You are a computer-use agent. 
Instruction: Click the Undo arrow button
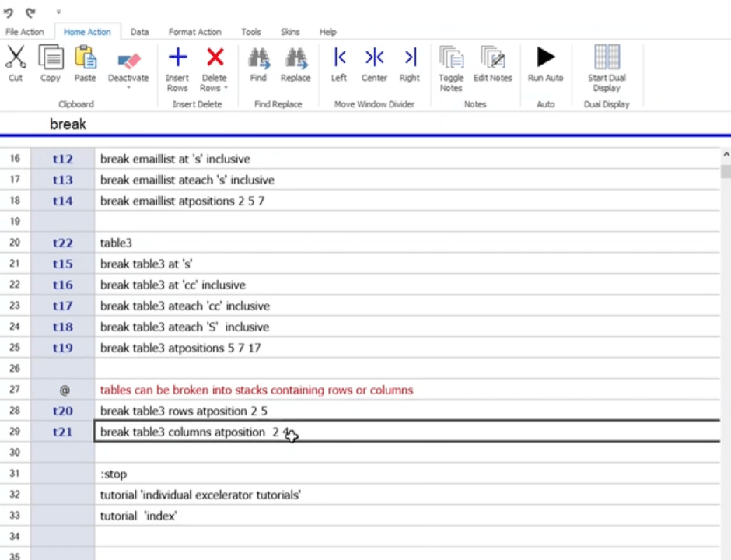click(x=9, y=12)
